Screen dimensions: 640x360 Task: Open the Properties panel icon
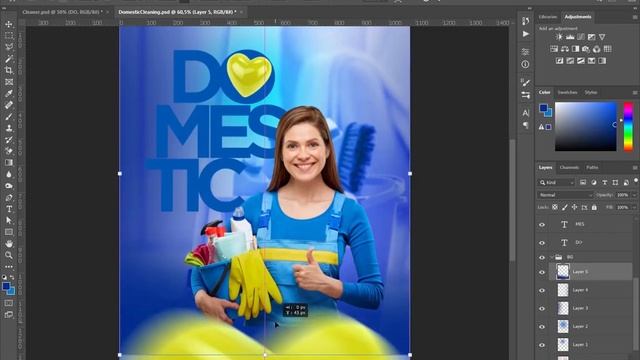click(525, 52)
